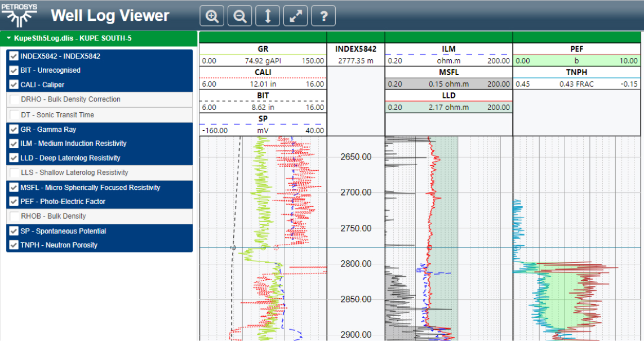Collapse the KupeSth5Log.dlis file tree
The image size is (644, 341).
tap(9, 38)
